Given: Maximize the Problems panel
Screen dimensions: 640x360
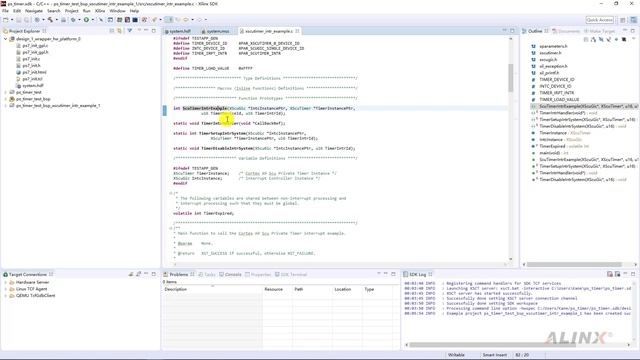Looking at the screenshot, I should [x=393, y=274].
